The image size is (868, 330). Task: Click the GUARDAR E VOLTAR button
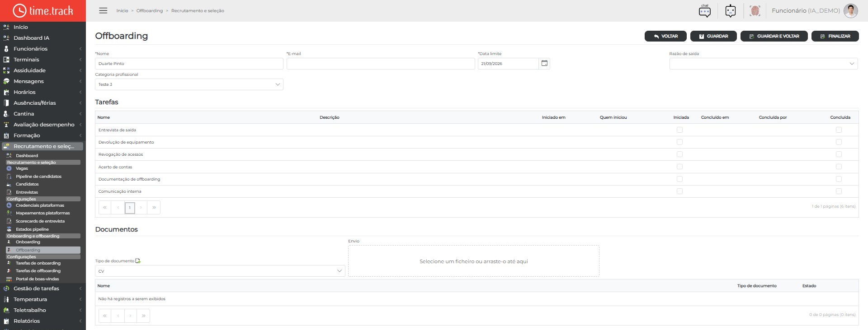pyautogui.click(x=774, y=36)
